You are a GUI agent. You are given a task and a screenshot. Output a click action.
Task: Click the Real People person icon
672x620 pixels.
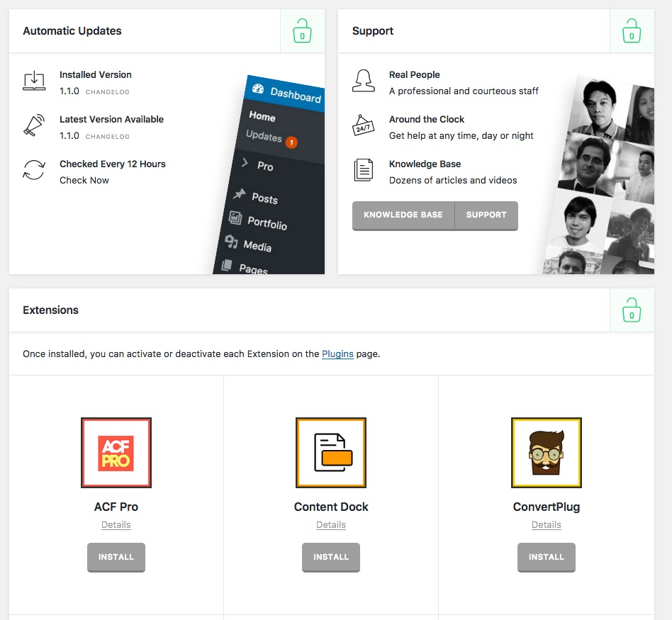(363, 81)
